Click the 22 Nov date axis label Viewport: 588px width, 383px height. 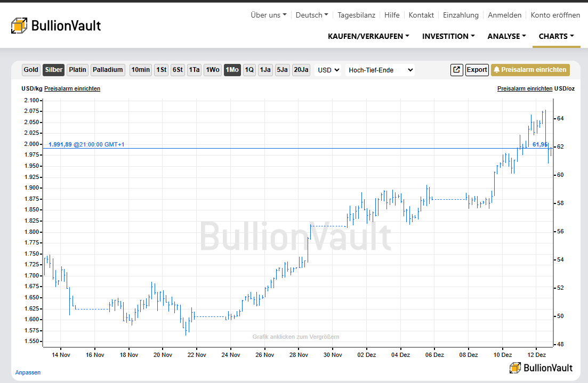[197, 355]
